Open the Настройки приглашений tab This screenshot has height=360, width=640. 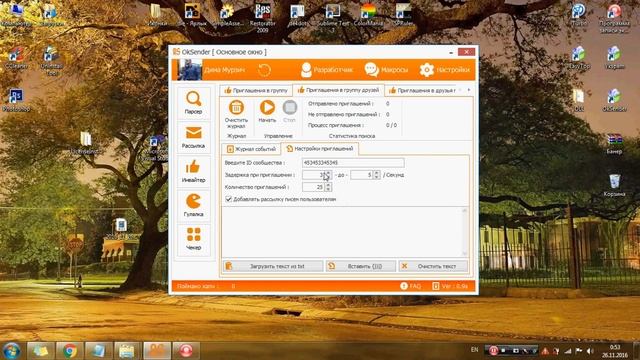click(320, 149)
